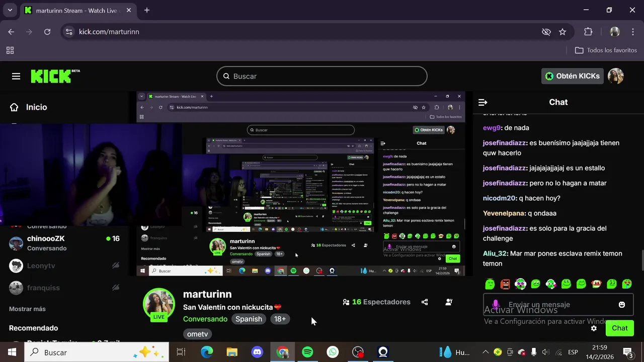Send the message with the green Chat button
The width and height of the screenshot is (644, 362).
[619, 328]
